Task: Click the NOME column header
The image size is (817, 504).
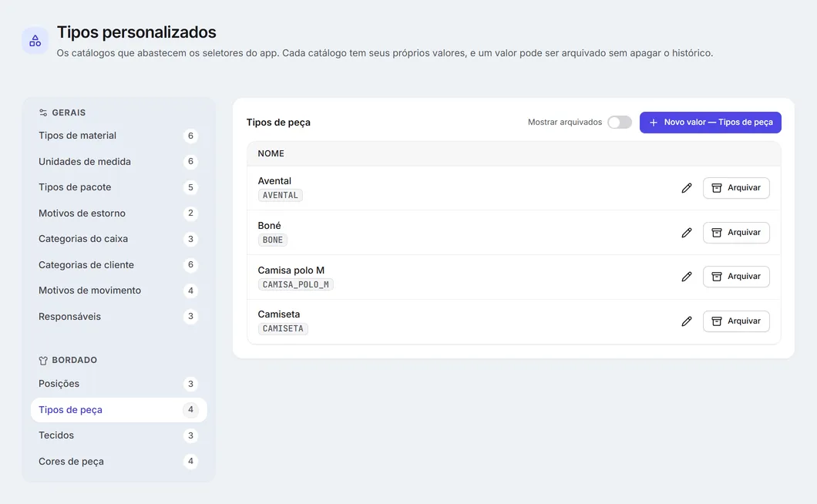Action: (271, 154)
